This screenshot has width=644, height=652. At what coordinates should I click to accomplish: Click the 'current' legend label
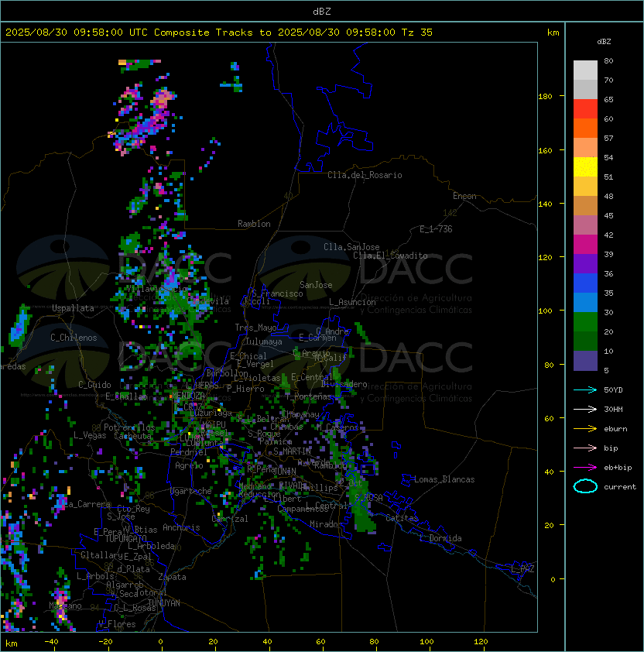point(620,487)
